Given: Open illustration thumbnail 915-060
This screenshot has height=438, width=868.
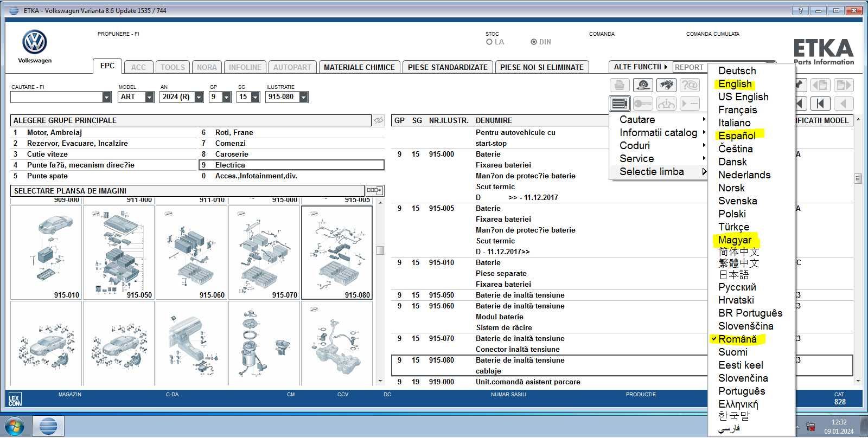Looking at the screenshot, I should click(x=192, y=253).
